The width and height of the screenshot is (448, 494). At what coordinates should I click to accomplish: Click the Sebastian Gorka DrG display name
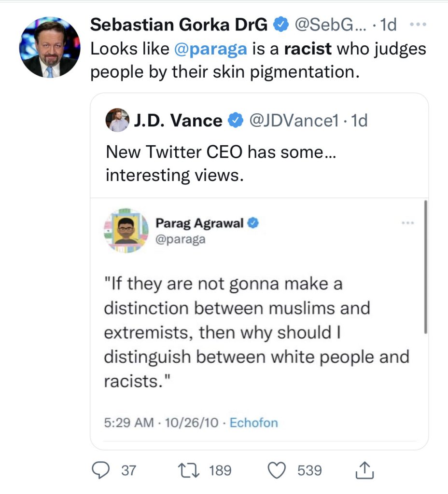179,25
